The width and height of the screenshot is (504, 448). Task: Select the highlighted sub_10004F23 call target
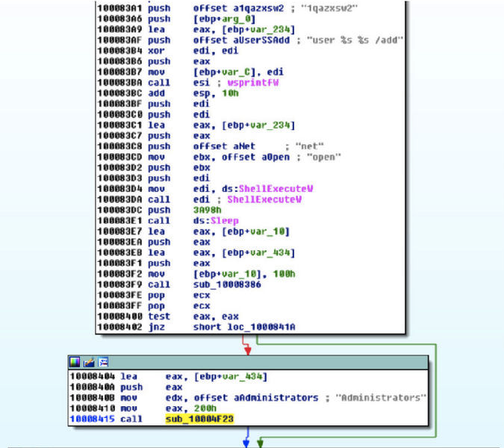[199, 419]
